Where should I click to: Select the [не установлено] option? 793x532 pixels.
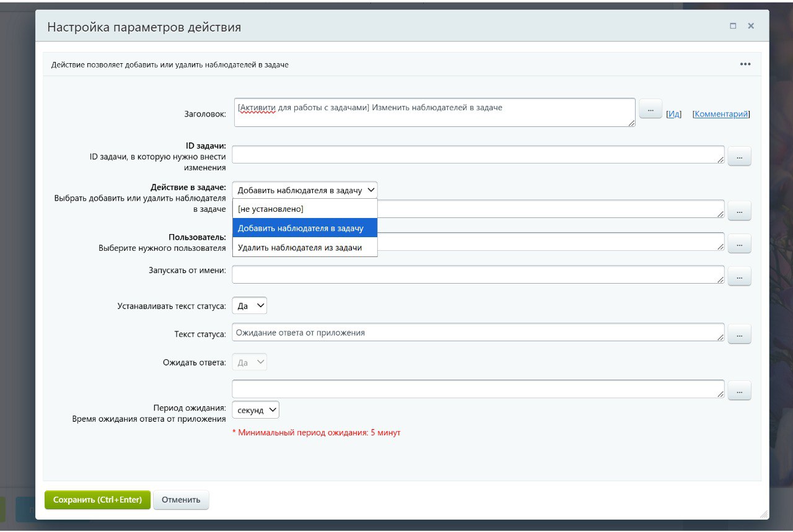[271, 209]
